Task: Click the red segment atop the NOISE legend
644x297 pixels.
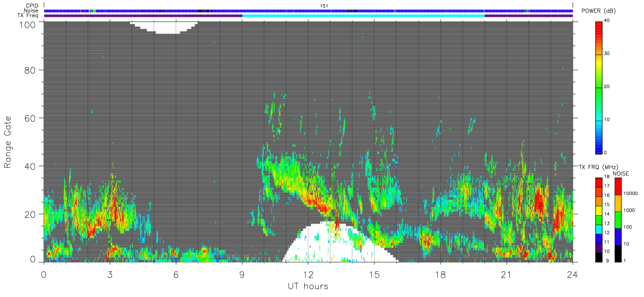Action: coord(618,186)
